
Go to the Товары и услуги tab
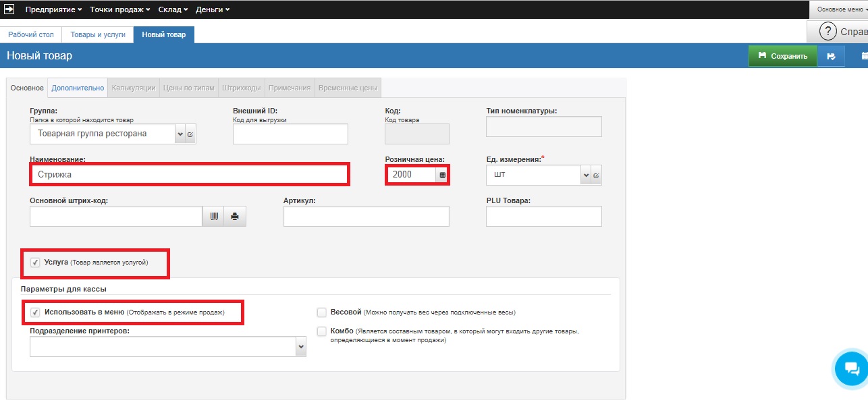point(98,34)
